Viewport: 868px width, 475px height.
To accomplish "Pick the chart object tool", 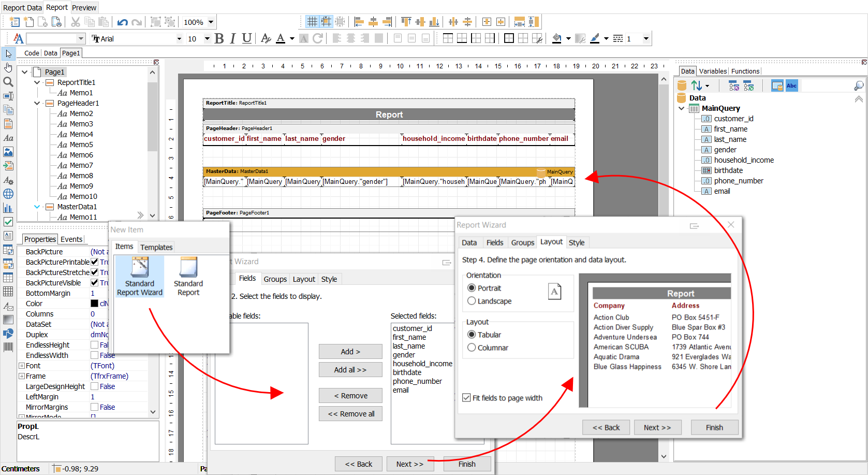I will point(8,208).
